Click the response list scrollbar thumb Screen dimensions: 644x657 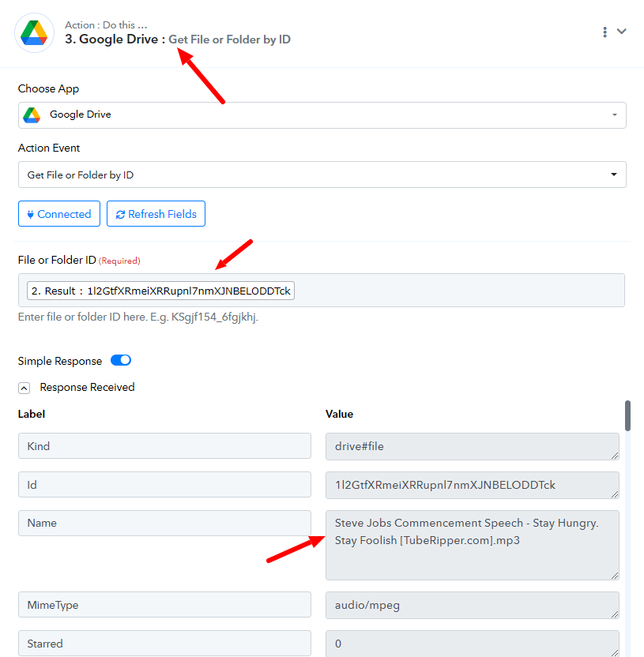[x=627, y=415]
